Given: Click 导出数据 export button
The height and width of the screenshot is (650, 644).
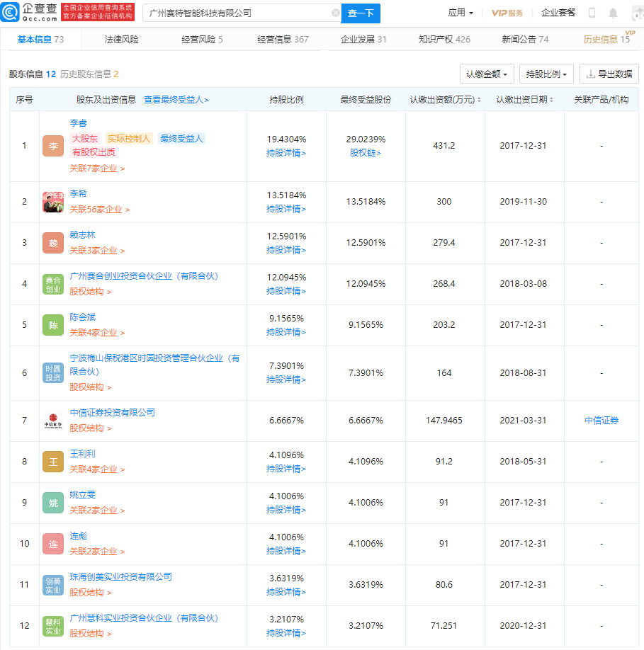Looking at the screenshot, I should 609,74.
